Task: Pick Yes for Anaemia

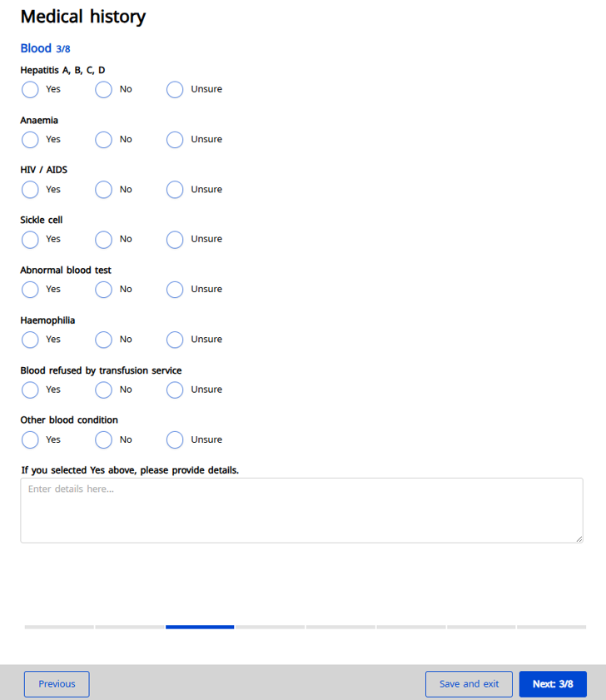Action: click(30, 140)
